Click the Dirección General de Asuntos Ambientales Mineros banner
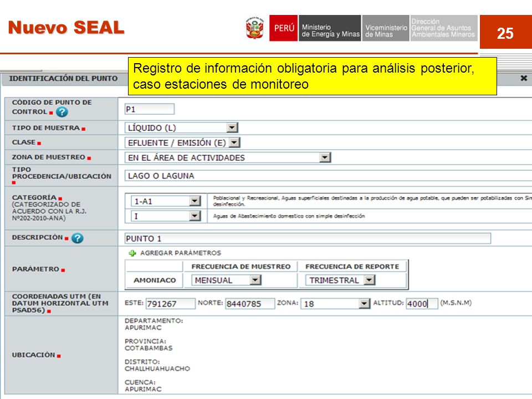The image size is (532, 399). (444, 28)
